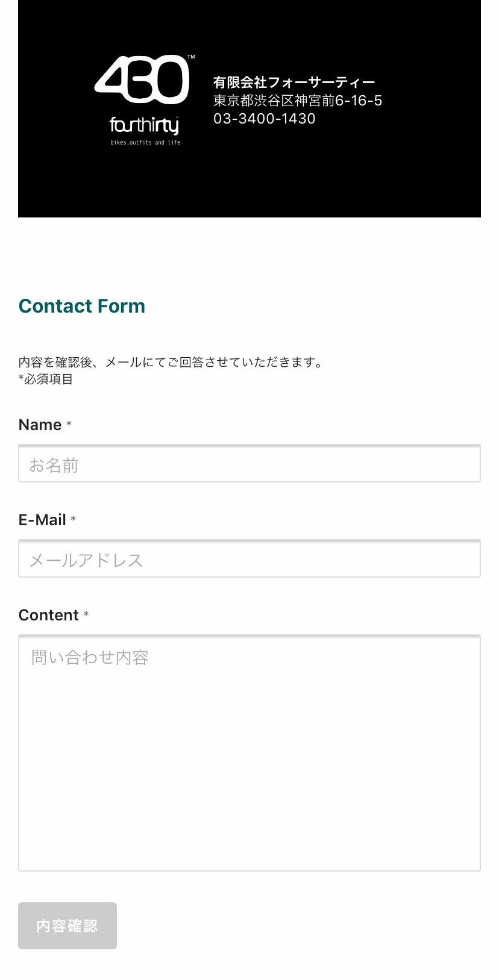Tap the phone number 03-3400-1430
The image size is (499, 980).
265,119
